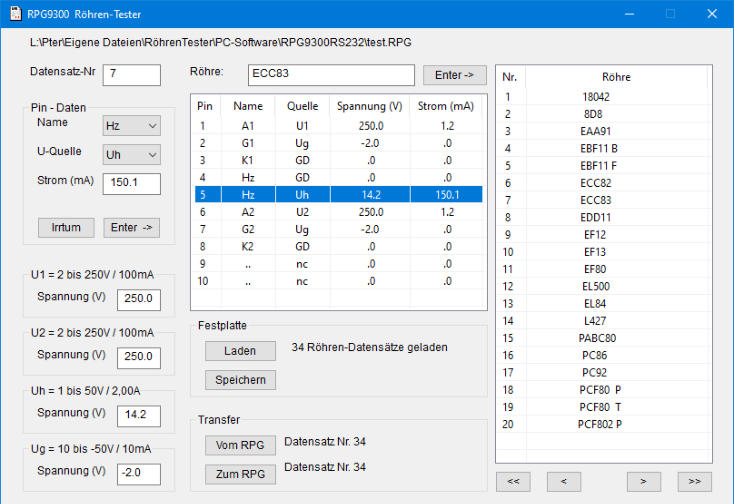
Task: Expand the U-Quelle dropdown
Action: [132, 155]
